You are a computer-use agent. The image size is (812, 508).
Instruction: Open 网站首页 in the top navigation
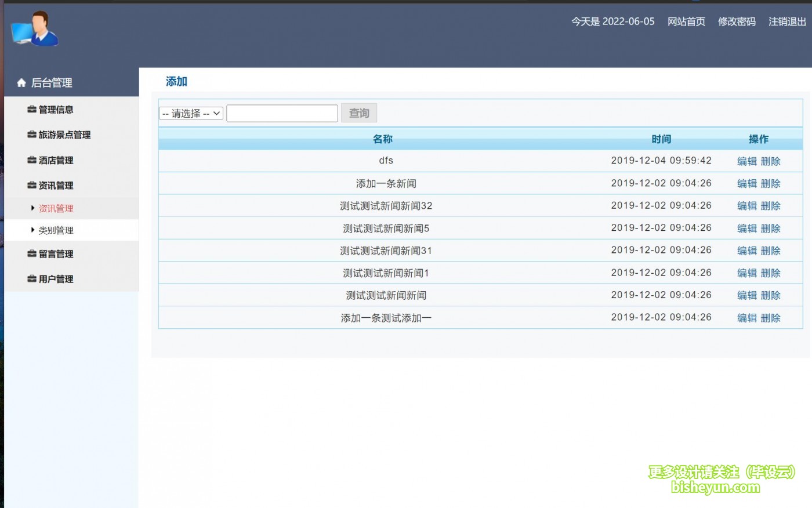[686, 21]
